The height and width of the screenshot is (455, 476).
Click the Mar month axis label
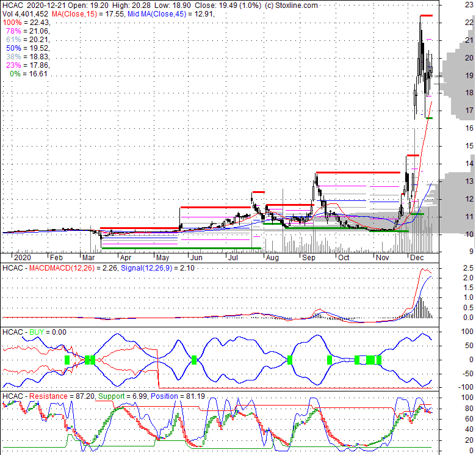click(x=88, y=258)
